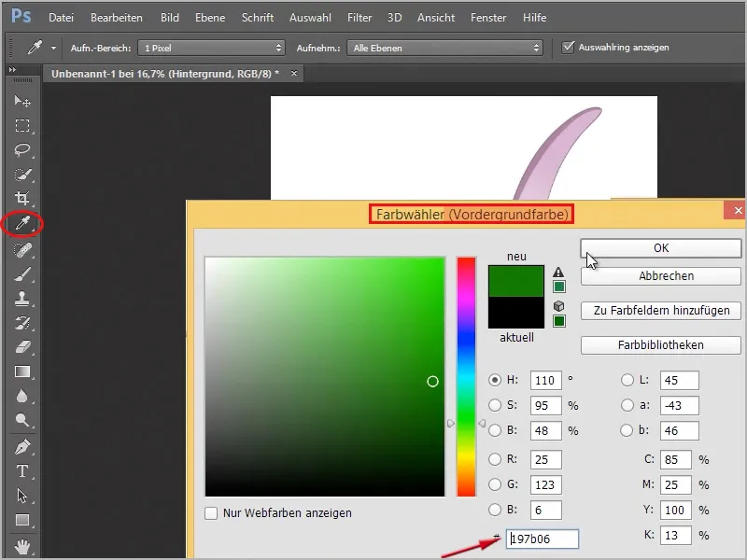Click the vertical hue slider strip

tap(466, 377)
